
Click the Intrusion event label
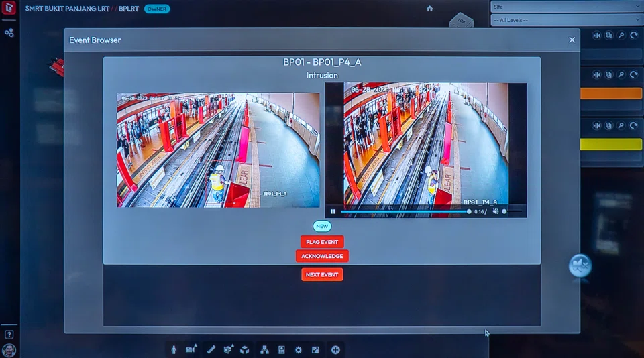[322, 76]
